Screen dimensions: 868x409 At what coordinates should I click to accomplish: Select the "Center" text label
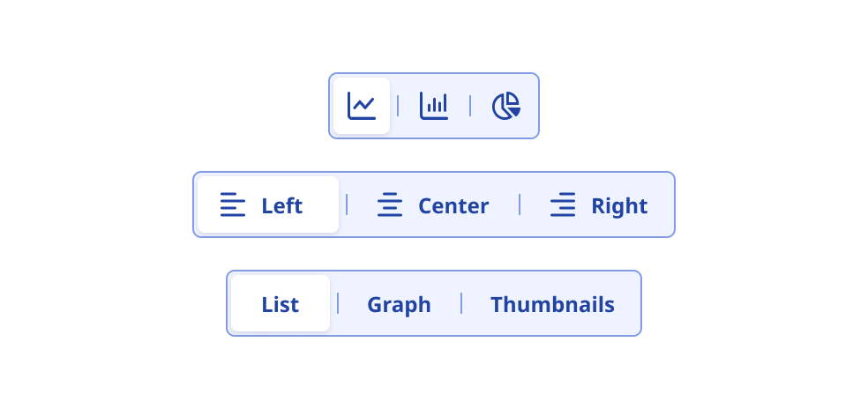[x=453, y=206]
